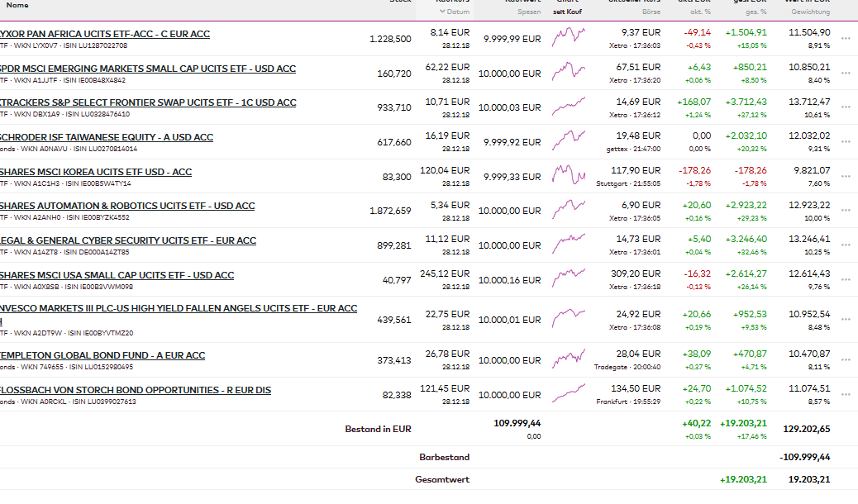View the sparkline chart of Automation & Robotics ETF
This screenshot has height=504, width=858.
click(569, 209)
